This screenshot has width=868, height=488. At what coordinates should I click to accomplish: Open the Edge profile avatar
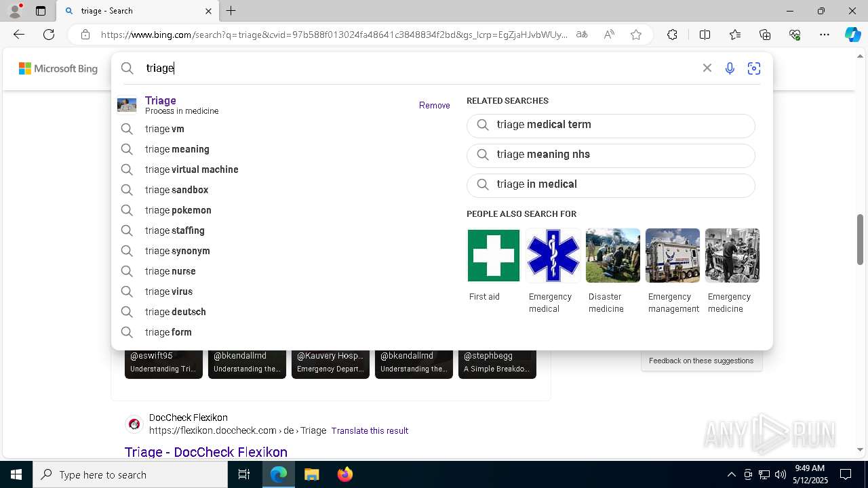point(15,11)
